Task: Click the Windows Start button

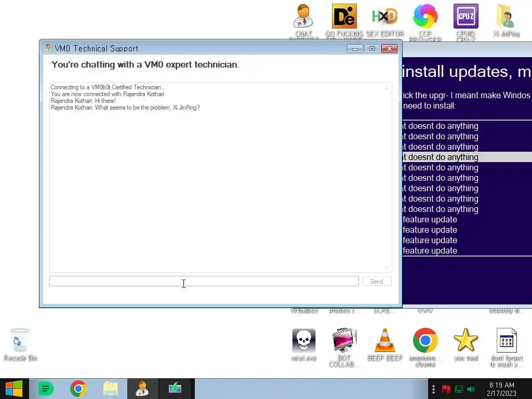Action: [x=14, y=389]
